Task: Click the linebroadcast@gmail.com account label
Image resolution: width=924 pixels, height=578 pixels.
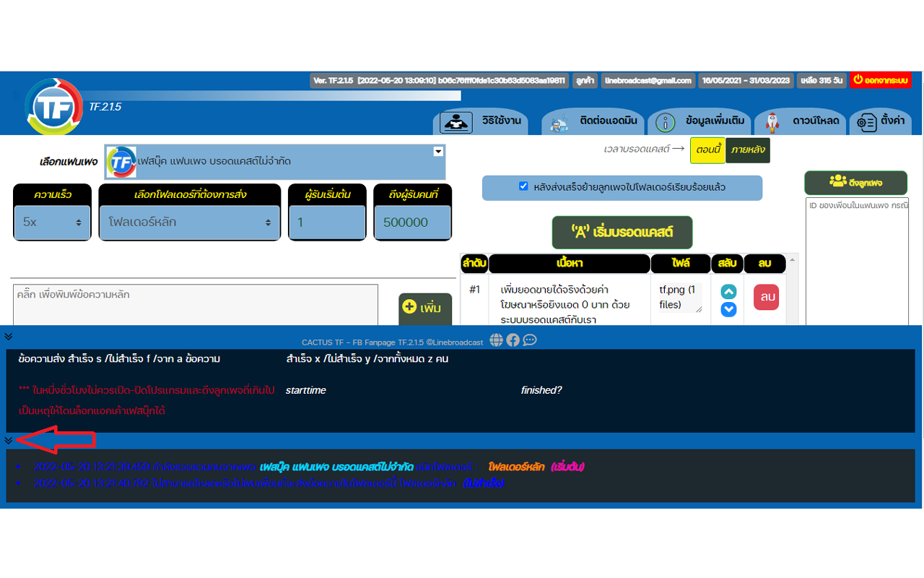Action: [x=648, y=80]
